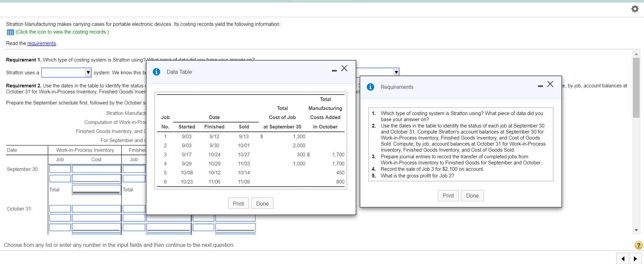Screen dimensions: 644x264
Task: Click the October 31 row label
Action: click(19, 209)
